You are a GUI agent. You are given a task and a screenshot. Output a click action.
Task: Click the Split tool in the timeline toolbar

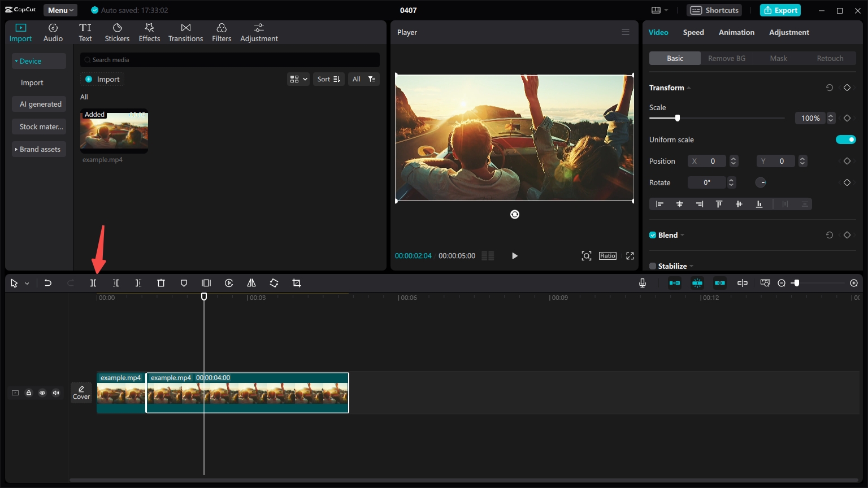(93, 283)
